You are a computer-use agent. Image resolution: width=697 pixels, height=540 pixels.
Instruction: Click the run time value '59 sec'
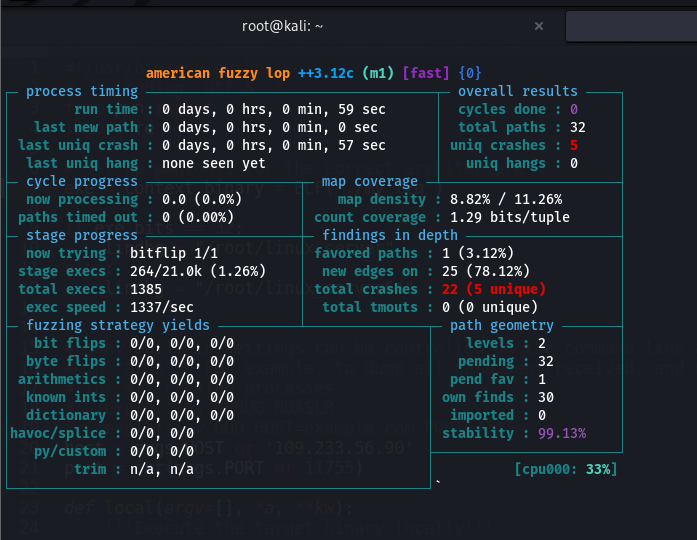click(x=362, y=109)
